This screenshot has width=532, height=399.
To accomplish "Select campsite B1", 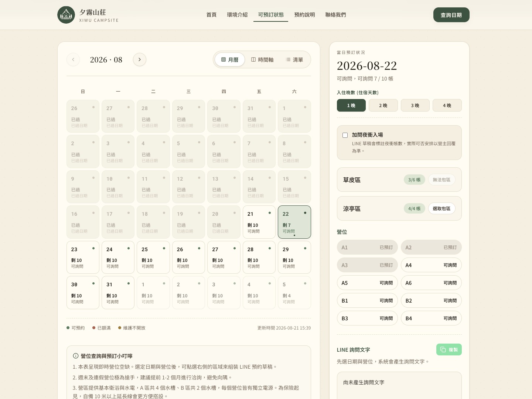I will pyautogui.click(x=367, y=300).
